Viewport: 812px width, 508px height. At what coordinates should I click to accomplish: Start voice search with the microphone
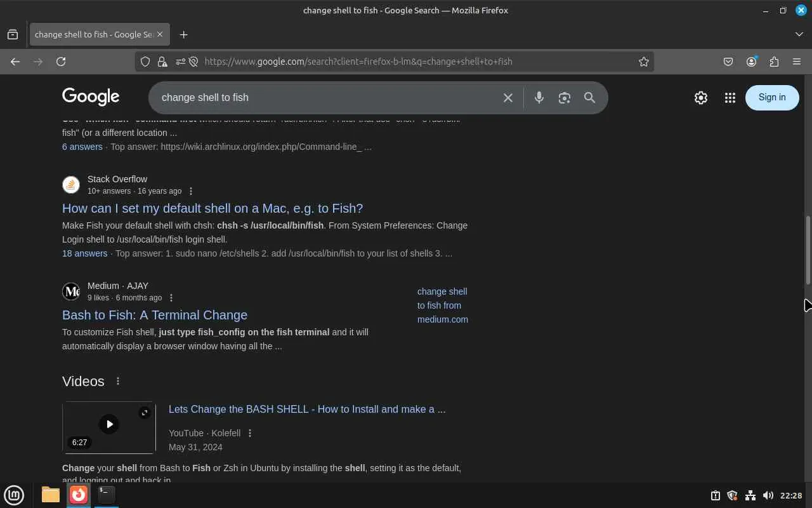click(x=539, y=98)
